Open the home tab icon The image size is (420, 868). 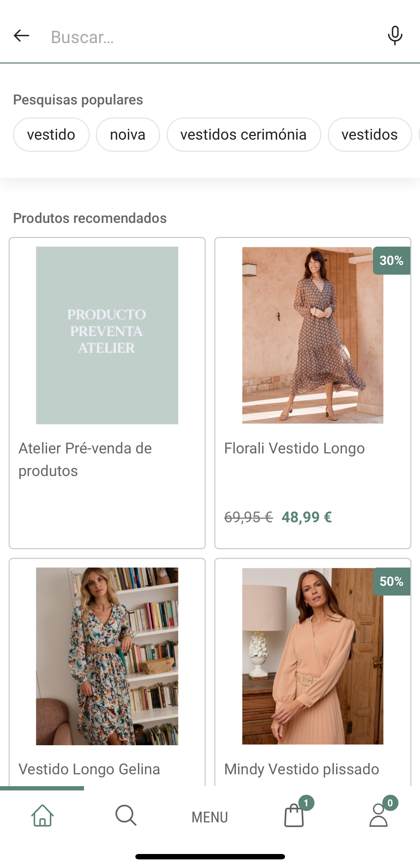pos(42,815)
